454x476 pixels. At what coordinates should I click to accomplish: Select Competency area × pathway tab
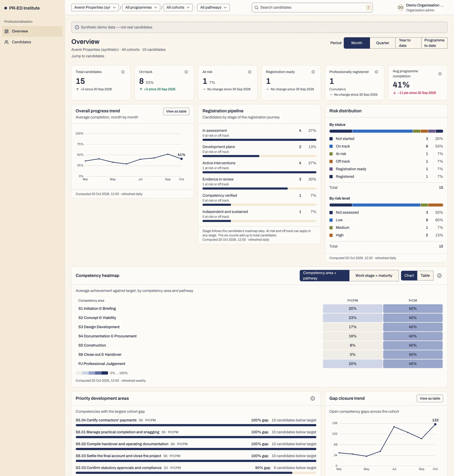pos(324,275)
